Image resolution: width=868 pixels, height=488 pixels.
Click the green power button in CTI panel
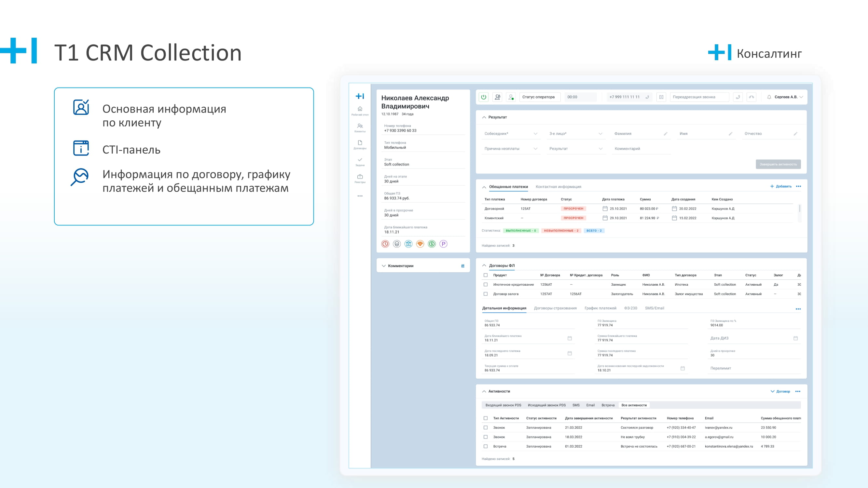click(x=484, y=97)
